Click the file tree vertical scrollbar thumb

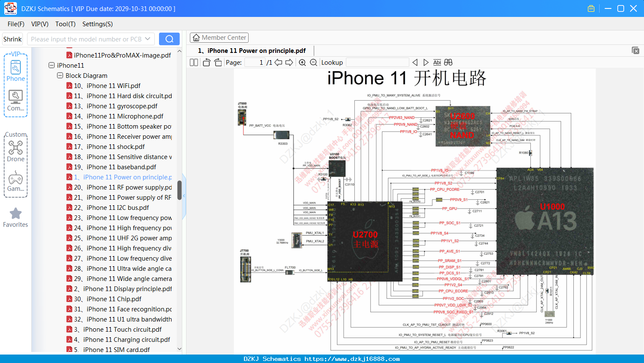coord(179,190)
